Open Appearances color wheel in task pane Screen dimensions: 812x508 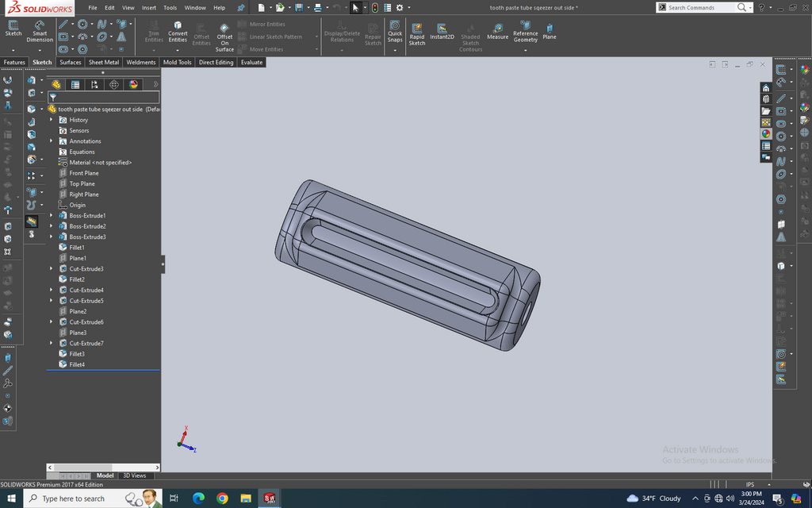[x=766, y=133]
